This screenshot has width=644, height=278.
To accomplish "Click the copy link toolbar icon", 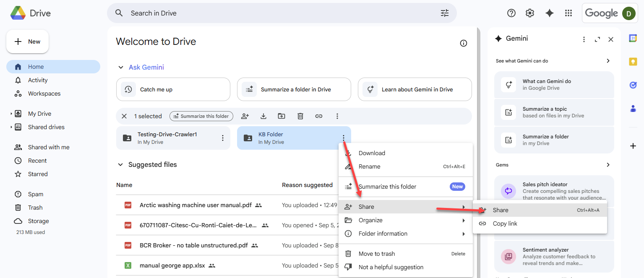I will 319,116.
